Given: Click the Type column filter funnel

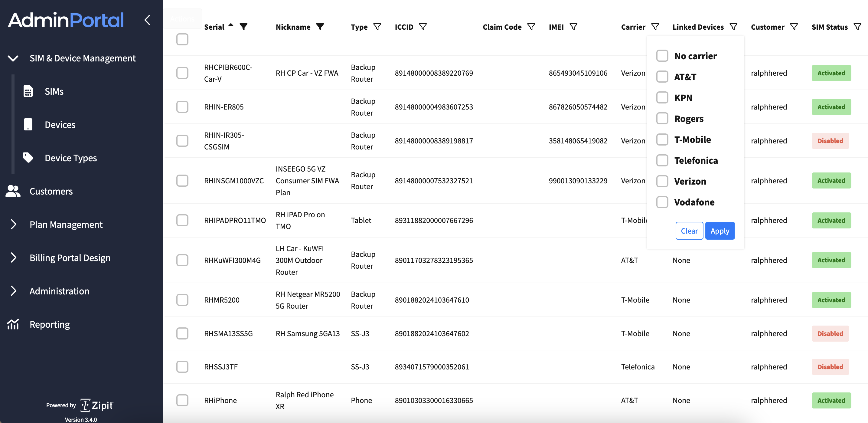Looking at the screenshot, I should tap(377, 27).
